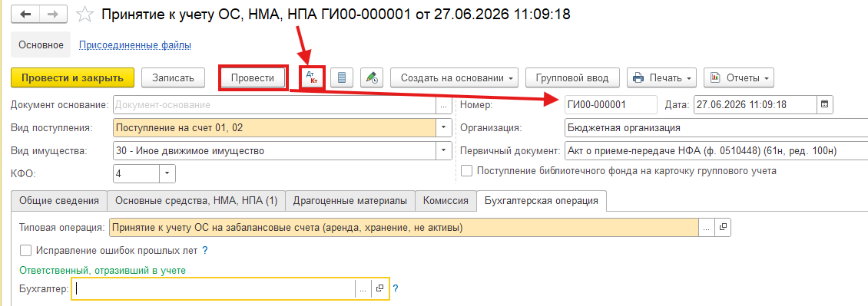The width and height of the screenshot is (868, 306).
Task: Click the Провести button
Action: tap(253, 78)
